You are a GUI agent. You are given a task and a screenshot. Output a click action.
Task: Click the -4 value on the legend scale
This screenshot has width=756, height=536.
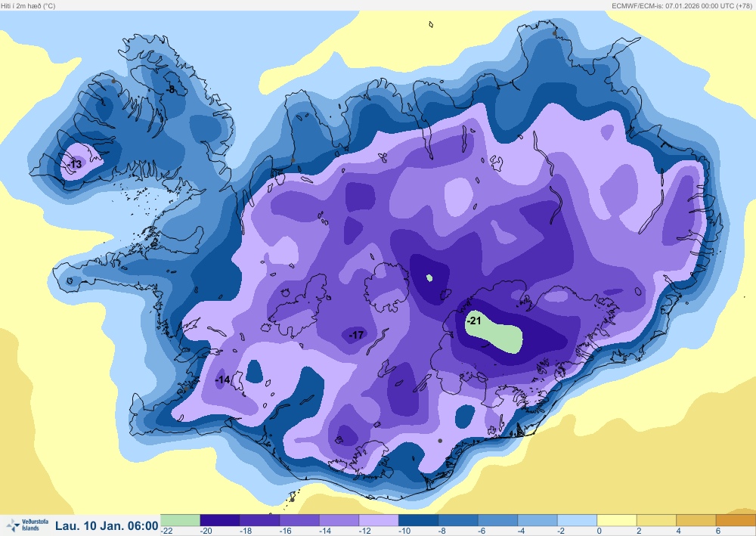522,531
